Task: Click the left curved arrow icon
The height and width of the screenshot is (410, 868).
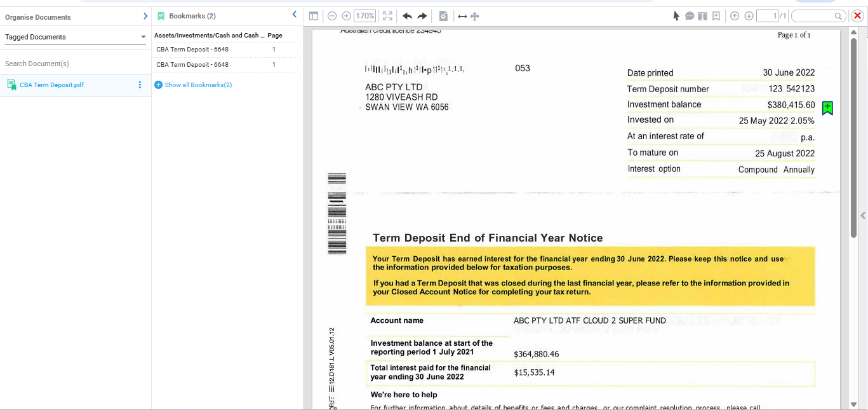Action: [407, 16]
